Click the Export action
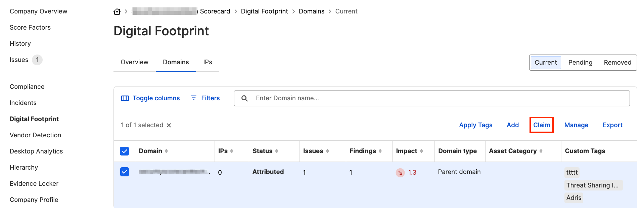 pos(612,125)
